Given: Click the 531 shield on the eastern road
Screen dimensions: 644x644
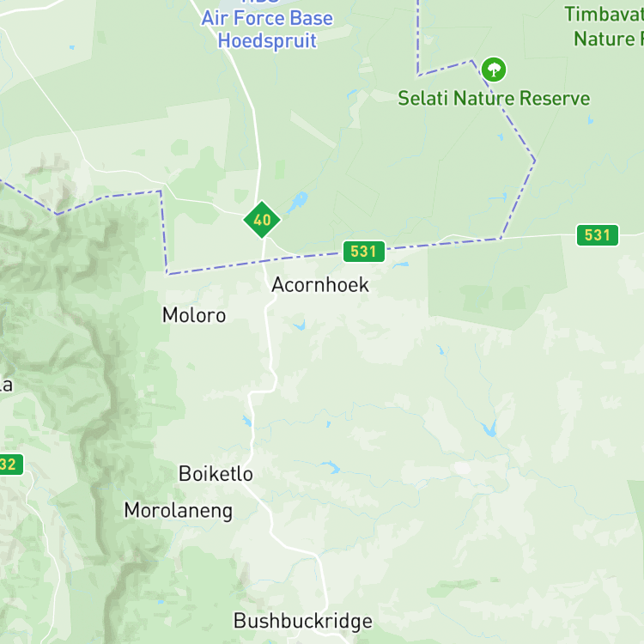Looking at the screenshot, I should 598,235.
